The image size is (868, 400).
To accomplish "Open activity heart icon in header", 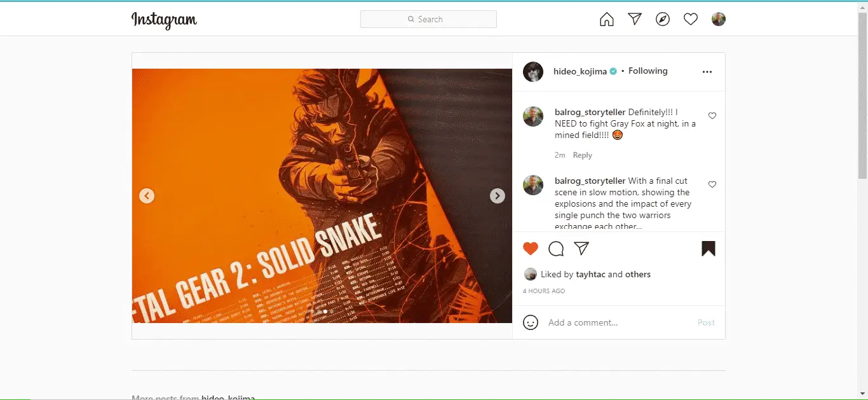I will click(x=691, y=19).
